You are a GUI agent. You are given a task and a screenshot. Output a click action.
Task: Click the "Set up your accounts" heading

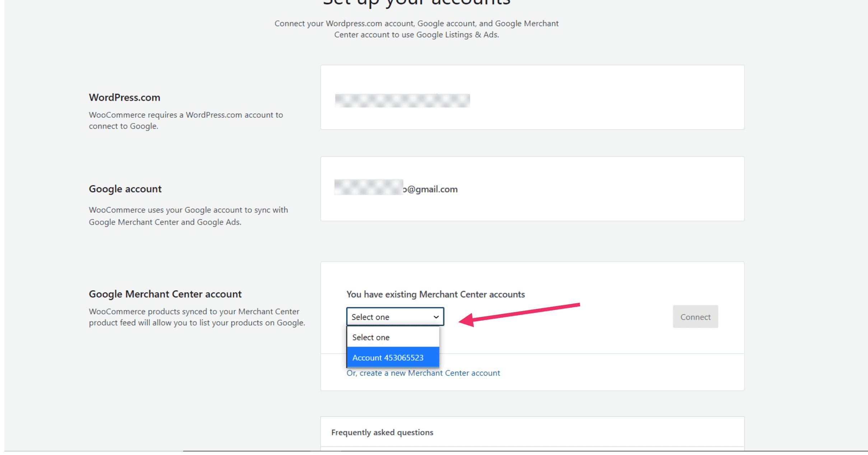[x=416, y=3]
